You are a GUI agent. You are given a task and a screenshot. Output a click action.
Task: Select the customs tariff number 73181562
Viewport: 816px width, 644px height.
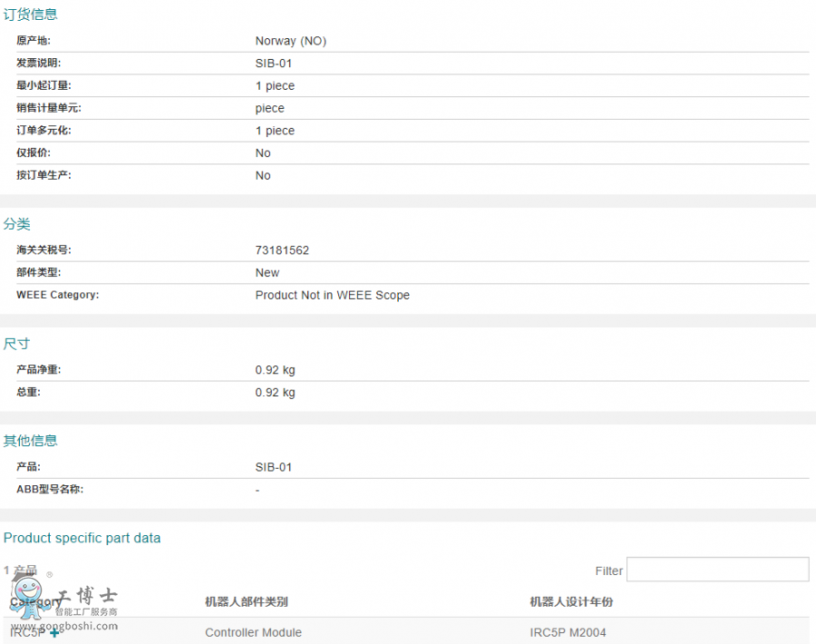[282, 250]
